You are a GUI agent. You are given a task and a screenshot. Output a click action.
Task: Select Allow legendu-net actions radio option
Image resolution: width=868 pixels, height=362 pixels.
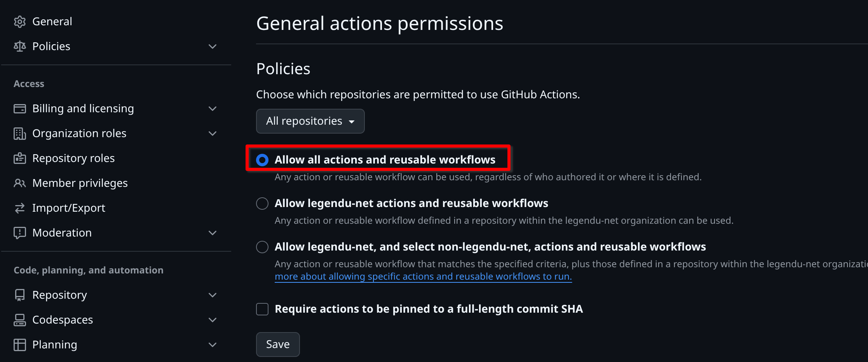point(262,204)
